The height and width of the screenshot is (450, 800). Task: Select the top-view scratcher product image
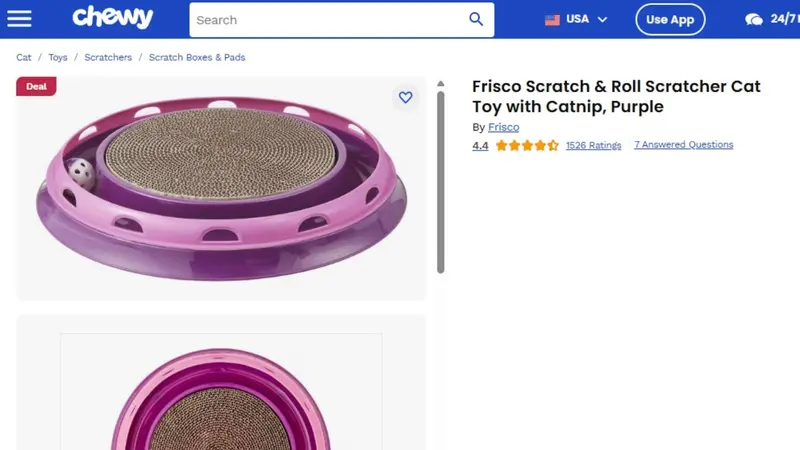(221, 392)
